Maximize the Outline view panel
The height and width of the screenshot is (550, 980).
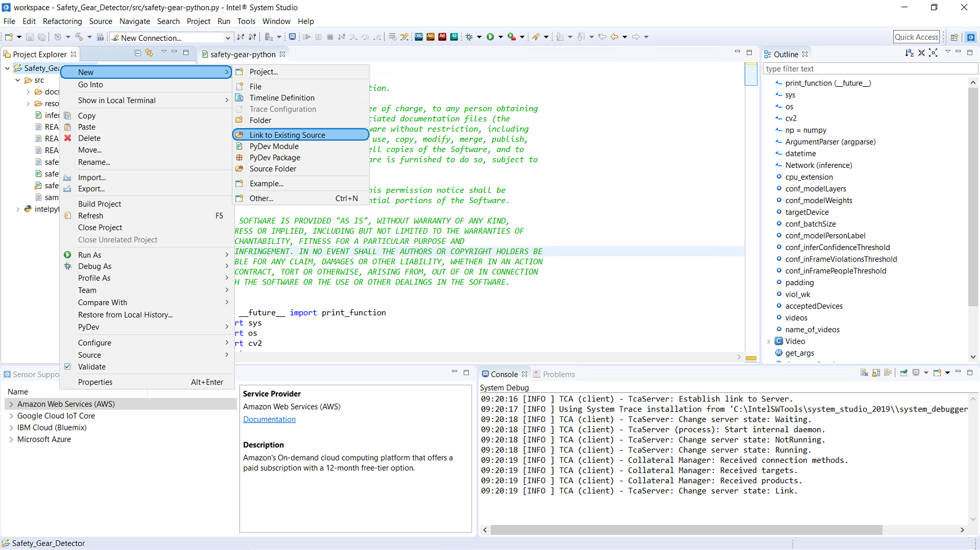pos(970,52)
